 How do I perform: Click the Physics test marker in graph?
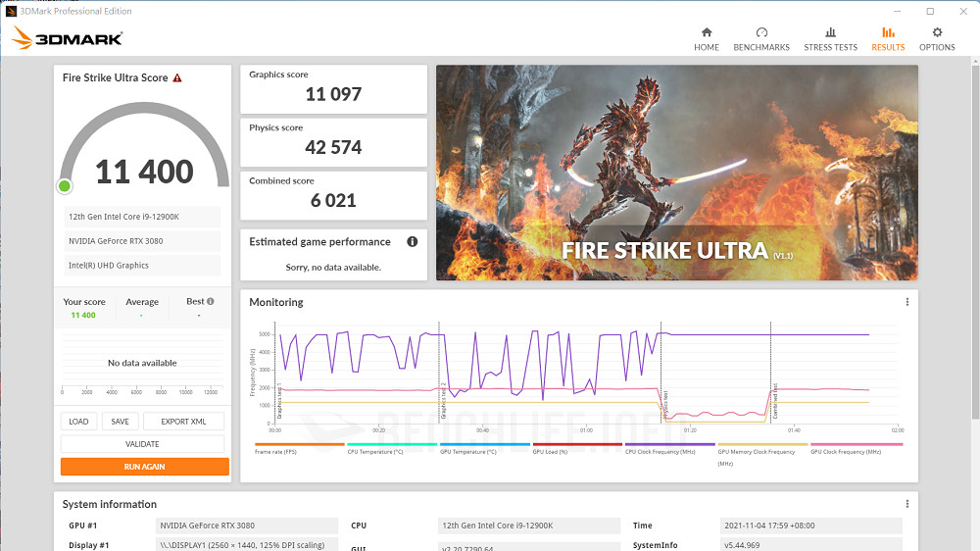665,405
